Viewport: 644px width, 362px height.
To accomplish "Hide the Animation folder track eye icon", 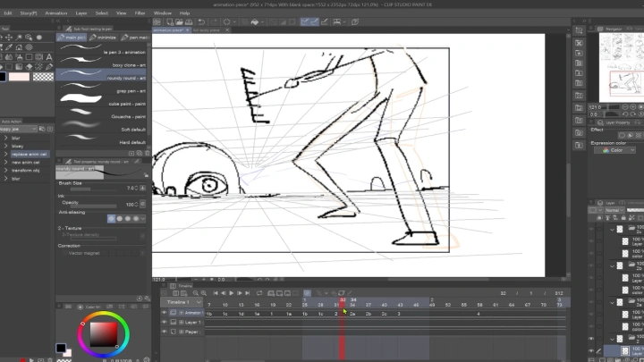I will 165,313.
